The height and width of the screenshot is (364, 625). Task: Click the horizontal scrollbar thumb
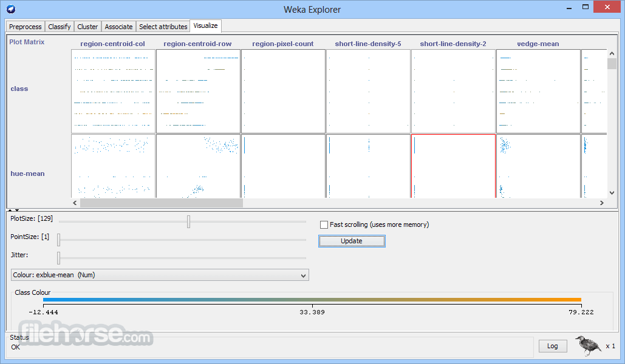(x=162, y=203)
